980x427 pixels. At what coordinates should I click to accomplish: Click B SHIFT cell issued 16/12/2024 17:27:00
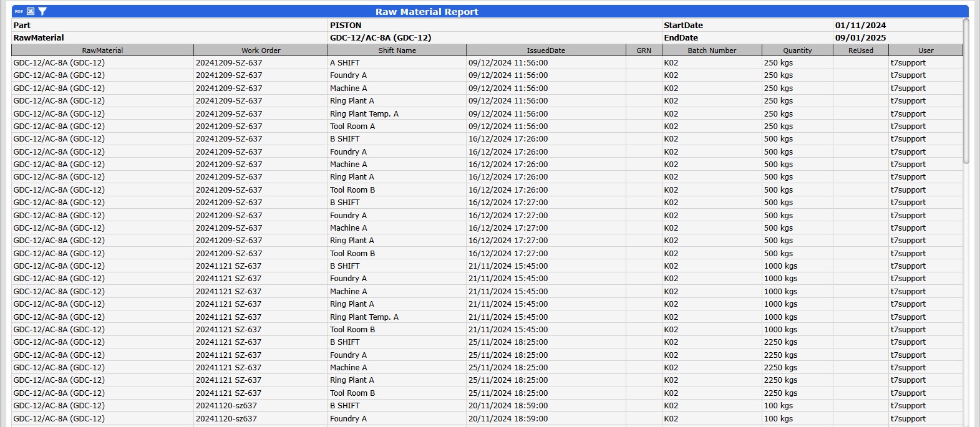(396, 203)
